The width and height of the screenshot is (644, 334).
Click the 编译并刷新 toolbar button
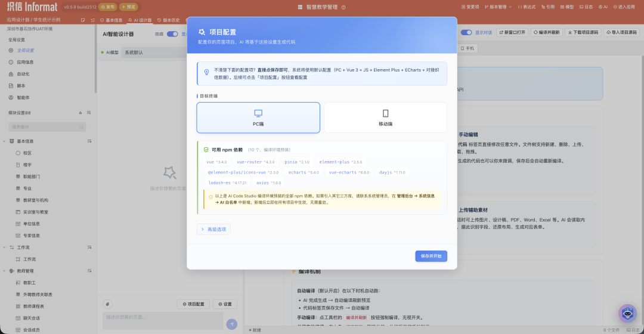tap(547, 32)
